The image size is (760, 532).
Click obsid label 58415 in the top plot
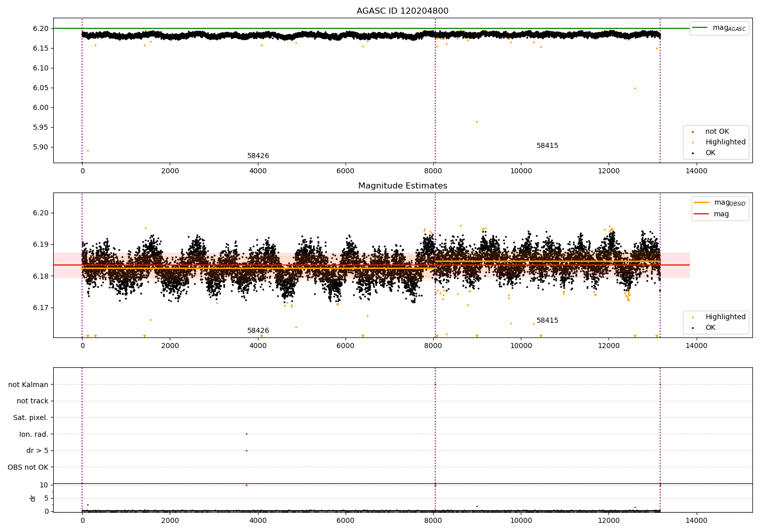tap(548, 146)
